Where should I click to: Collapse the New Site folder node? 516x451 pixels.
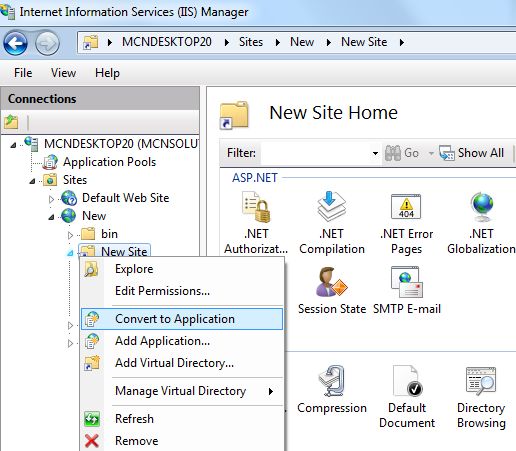point(70,253)
